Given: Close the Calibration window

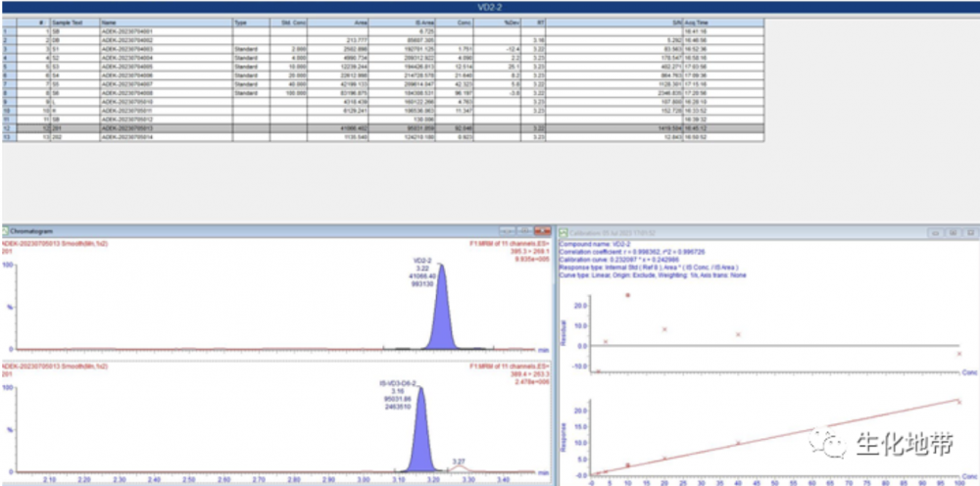Looking at the screenshot, I should (970, 232).
